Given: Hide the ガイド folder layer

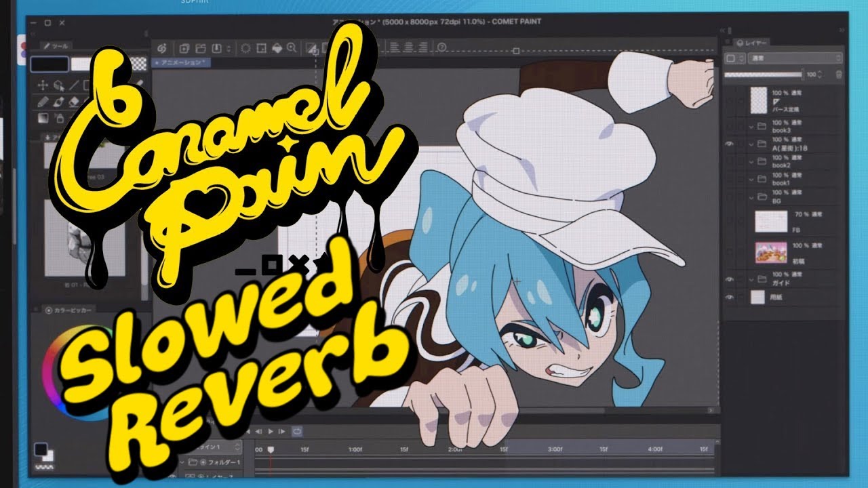Looking at the screenshot, I should (x=730, y=279).
